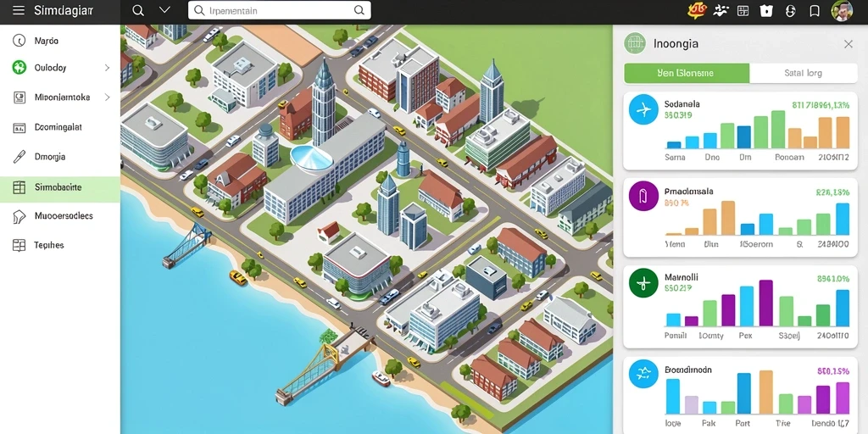Click the purple Pmaolansala icon
Viewport: 868px width, 434px height.
tap(643, 197)
